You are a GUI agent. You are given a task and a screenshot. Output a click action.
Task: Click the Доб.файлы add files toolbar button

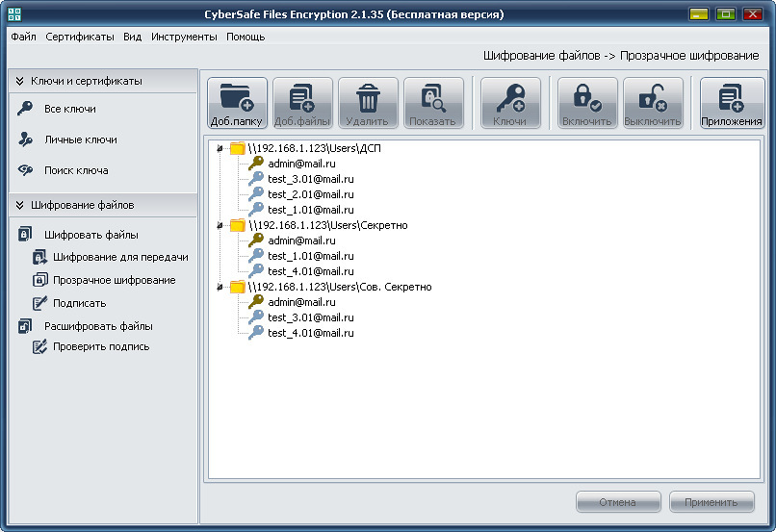[x=302, y=103]
